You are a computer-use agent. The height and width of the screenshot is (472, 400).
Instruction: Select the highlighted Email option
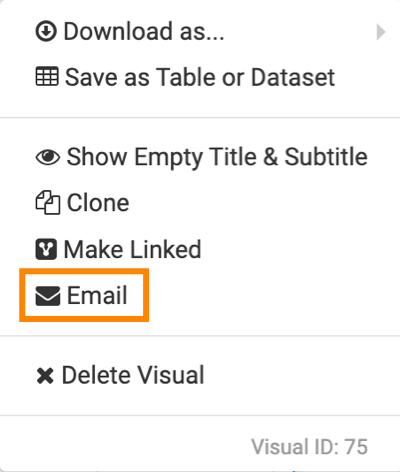coord(84,295)
